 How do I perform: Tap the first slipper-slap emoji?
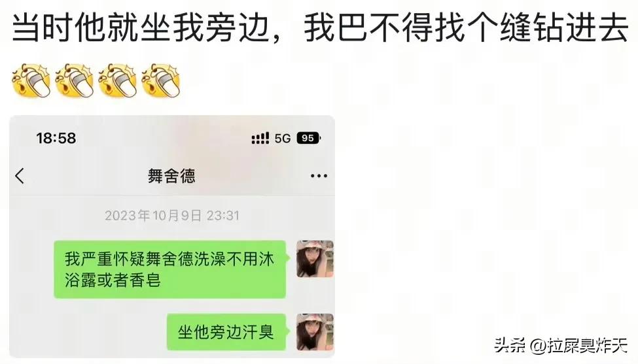31,80
